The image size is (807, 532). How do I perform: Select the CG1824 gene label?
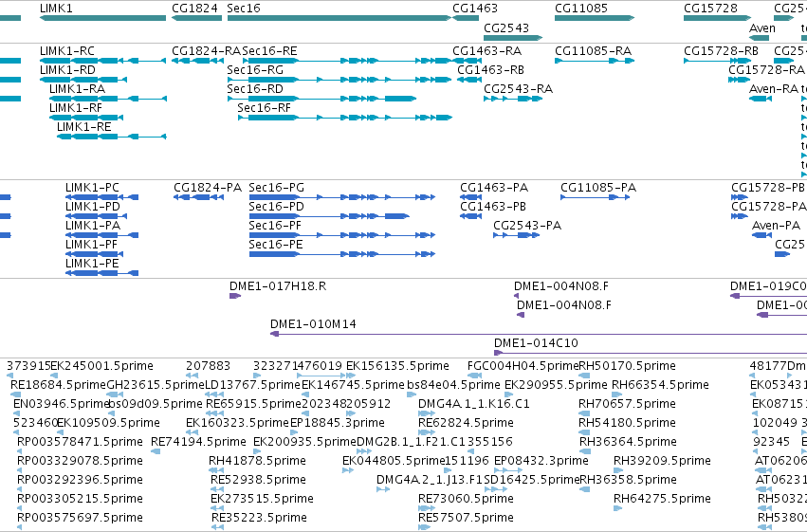pos(194,9)
